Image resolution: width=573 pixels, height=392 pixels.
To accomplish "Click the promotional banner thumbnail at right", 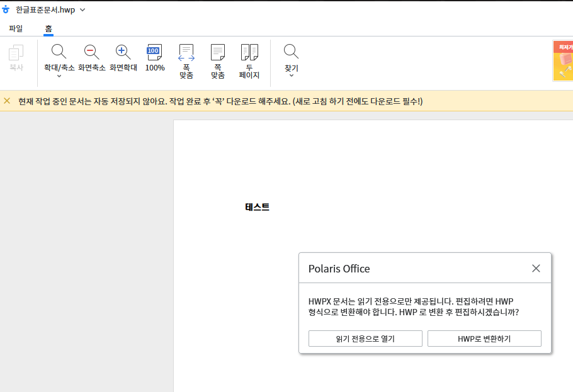I will (563, 60).
